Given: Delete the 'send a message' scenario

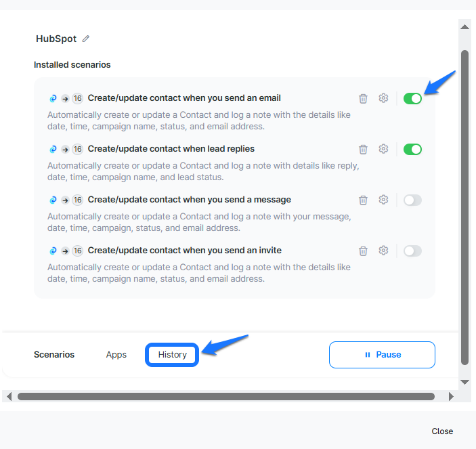Looking at the screenshot, I should coord(363,200).
